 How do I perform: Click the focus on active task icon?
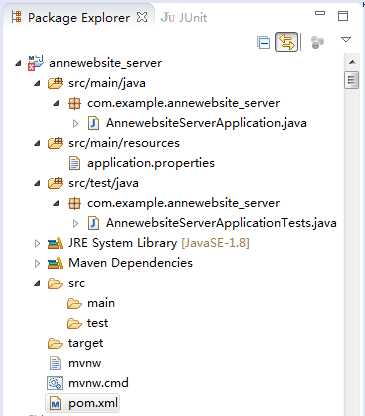(317, 42)
